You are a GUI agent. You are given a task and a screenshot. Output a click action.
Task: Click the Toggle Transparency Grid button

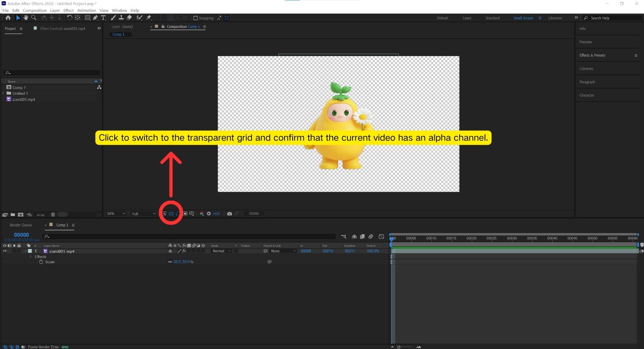[171, 214]
